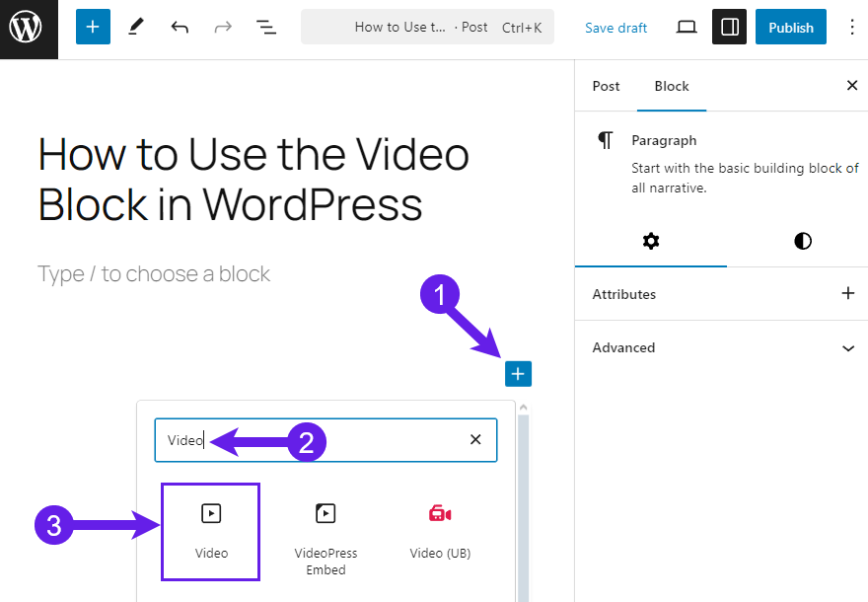Select the pencil Tools icon

[136, 27]
